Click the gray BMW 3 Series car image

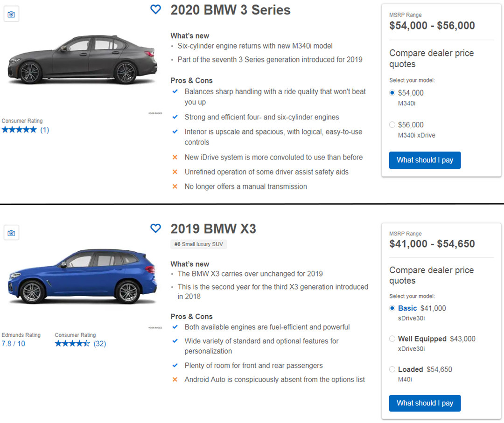coord(82,60)
